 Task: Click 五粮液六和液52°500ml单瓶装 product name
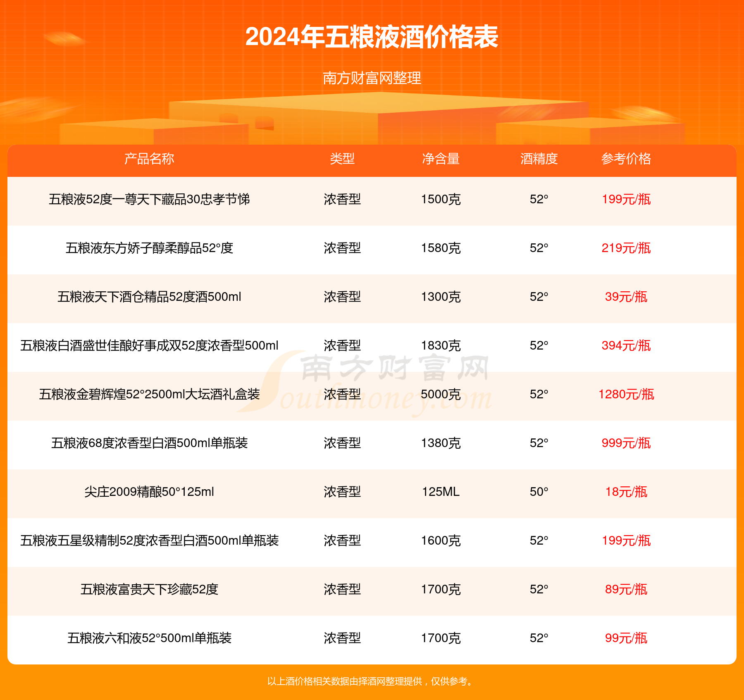149,638
